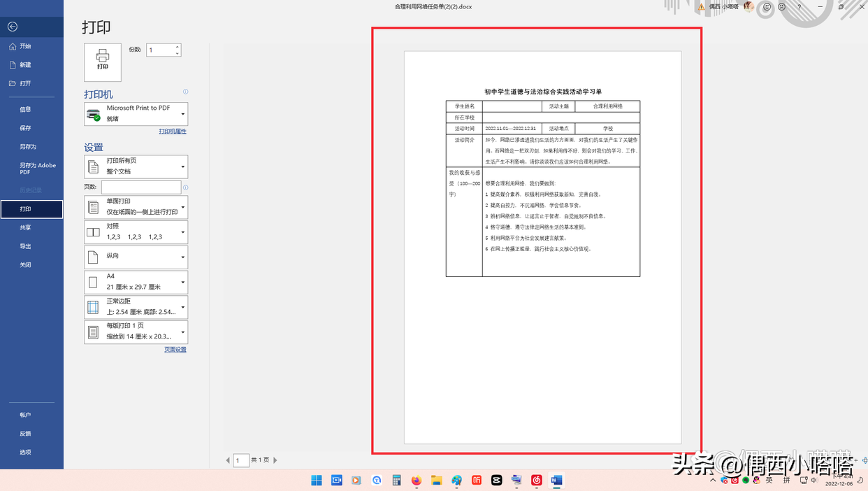This screenshot has height=491, width=868.
Task: Open the 每版打印 1 页 dropdown
Action: click(136, 332)
